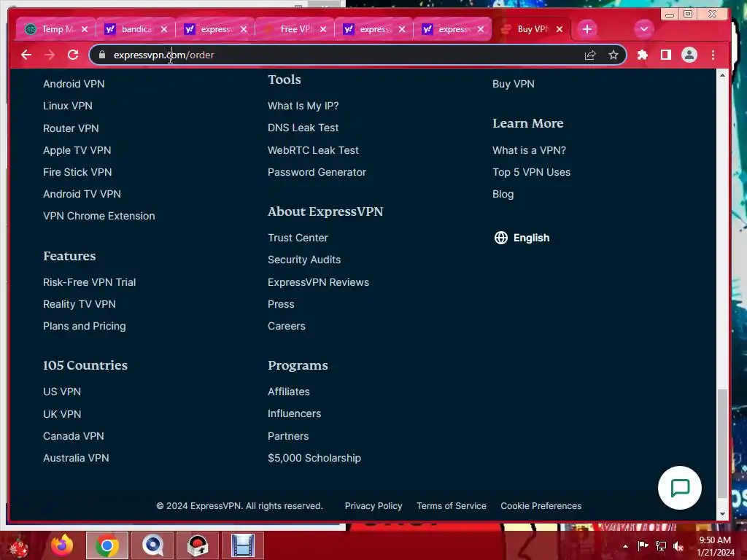This screenshot has width=747, height=560.
Task: Open $5,000 Scholarship link
Action: (x=314, y=458)
